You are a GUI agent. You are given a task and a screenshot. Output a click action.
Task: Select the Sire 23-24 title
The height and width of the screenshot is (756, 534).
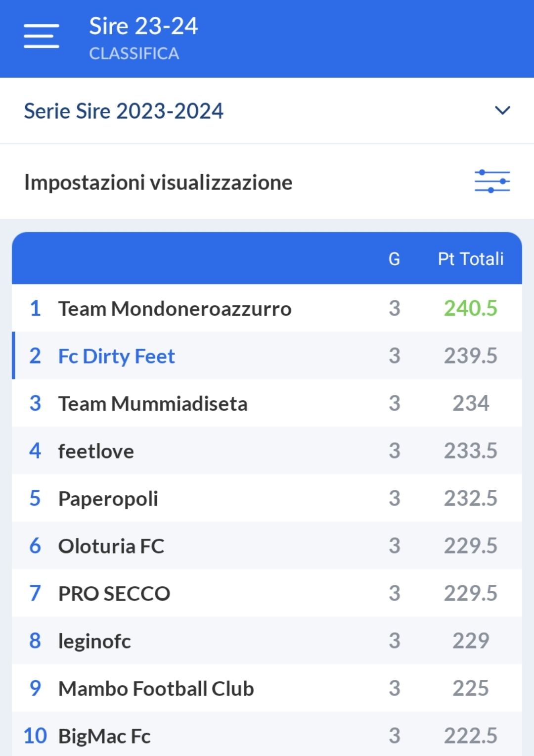click(143, 26)
